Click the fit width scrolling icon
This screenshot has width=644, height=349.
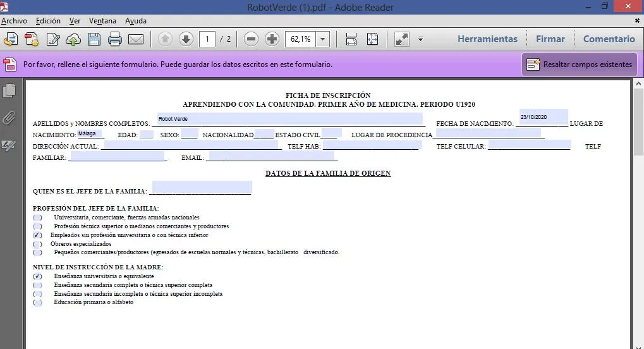[x=351, y=39]
